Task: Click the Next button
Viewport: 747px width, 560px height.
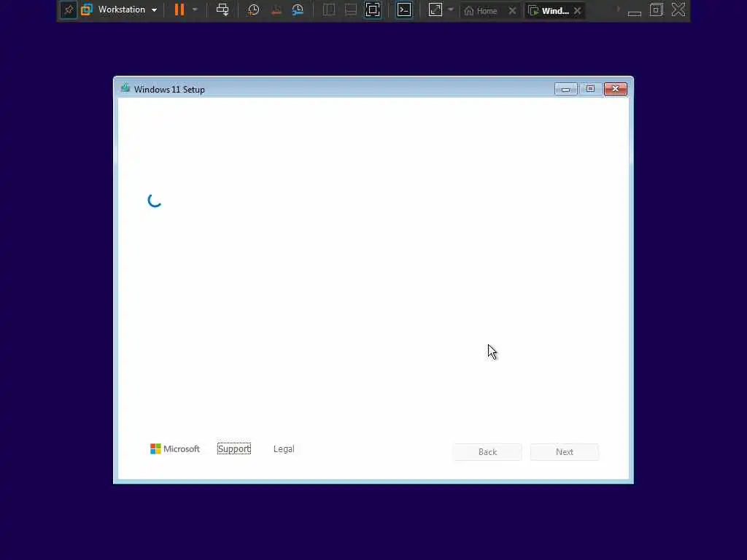Action: [x=565, y=452]
